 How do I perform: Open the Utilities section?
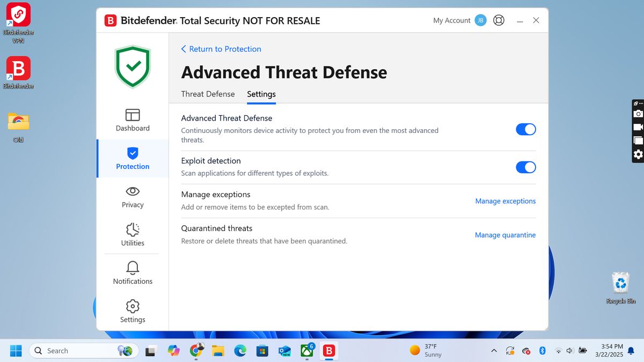point(132,234)
